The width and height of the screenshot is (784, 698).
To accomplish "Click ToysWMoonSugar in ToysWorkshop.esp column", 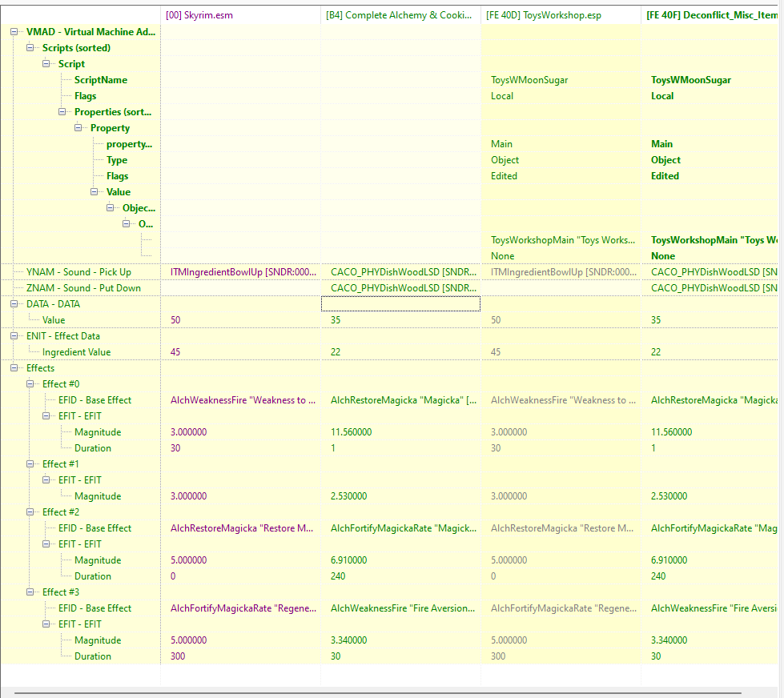I will click(529, 80).
